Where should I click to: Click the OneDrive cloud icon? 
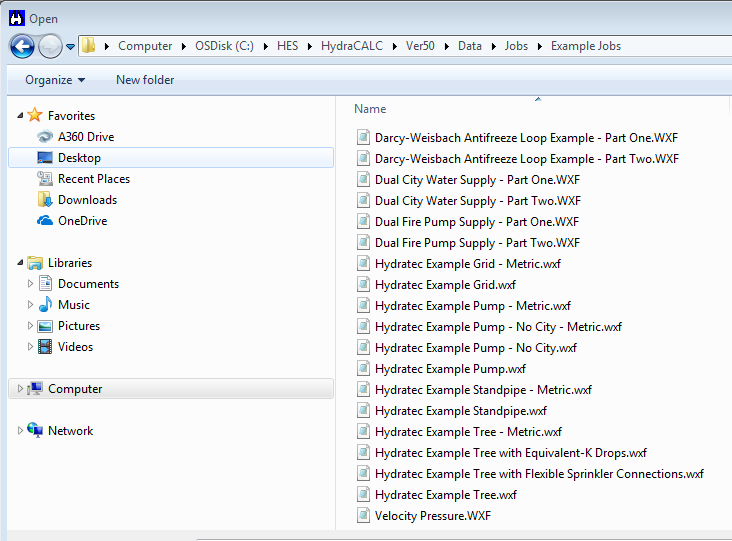[45, 220]
